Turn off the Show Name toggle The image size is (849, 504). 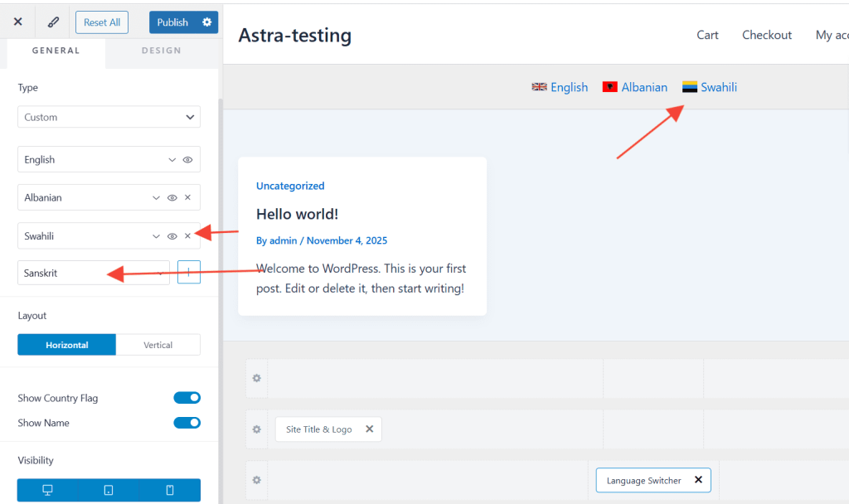pyautogui.click(x=187, y=423)
